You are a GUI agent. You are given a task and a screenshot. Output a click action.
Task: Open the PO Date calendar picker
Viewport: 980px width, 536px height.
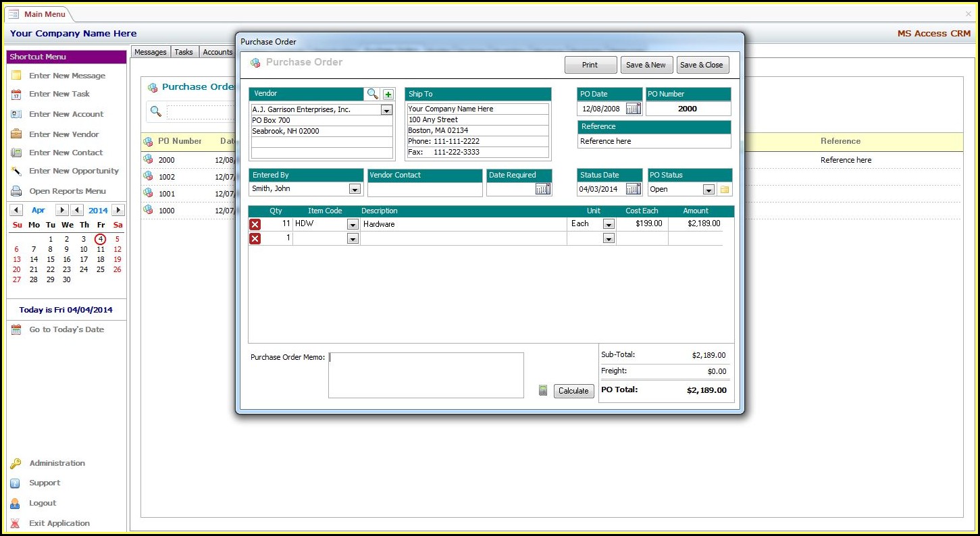[x=633, y=109]
